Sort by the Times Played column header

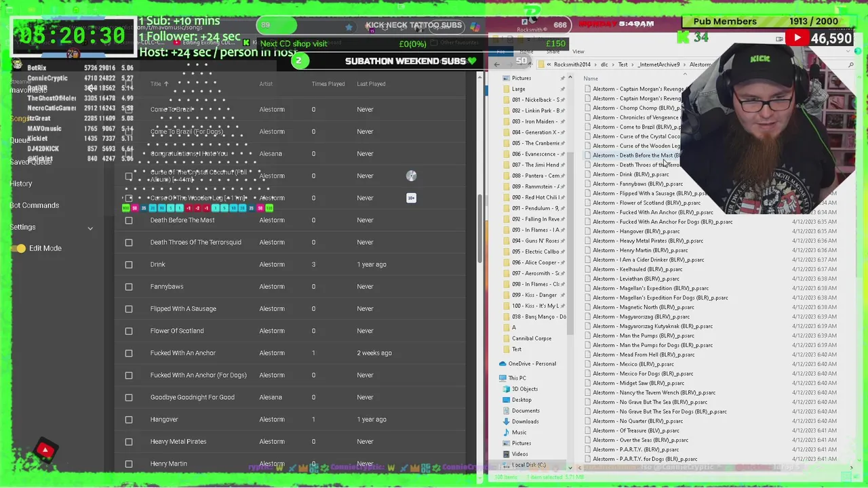coord(328,84)
